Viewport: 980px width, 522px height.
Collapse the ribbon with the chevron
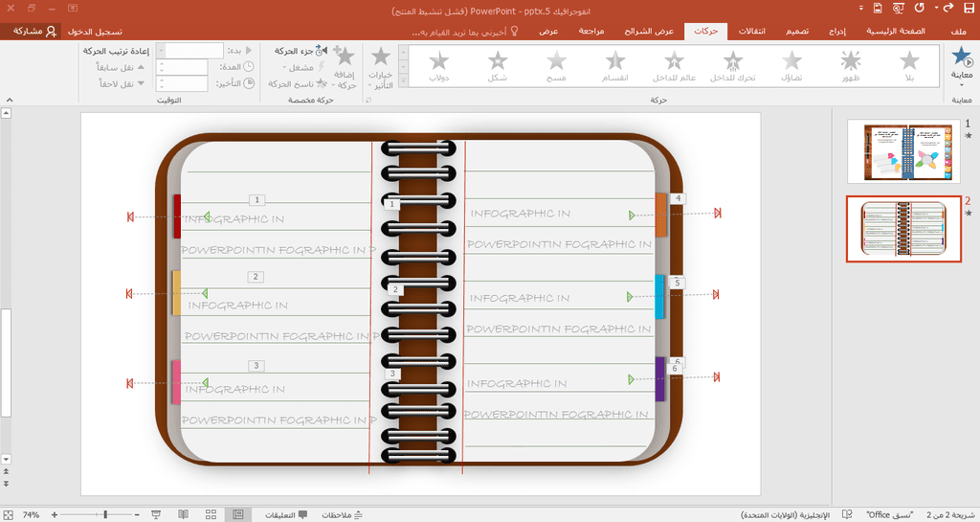[10, 100]
